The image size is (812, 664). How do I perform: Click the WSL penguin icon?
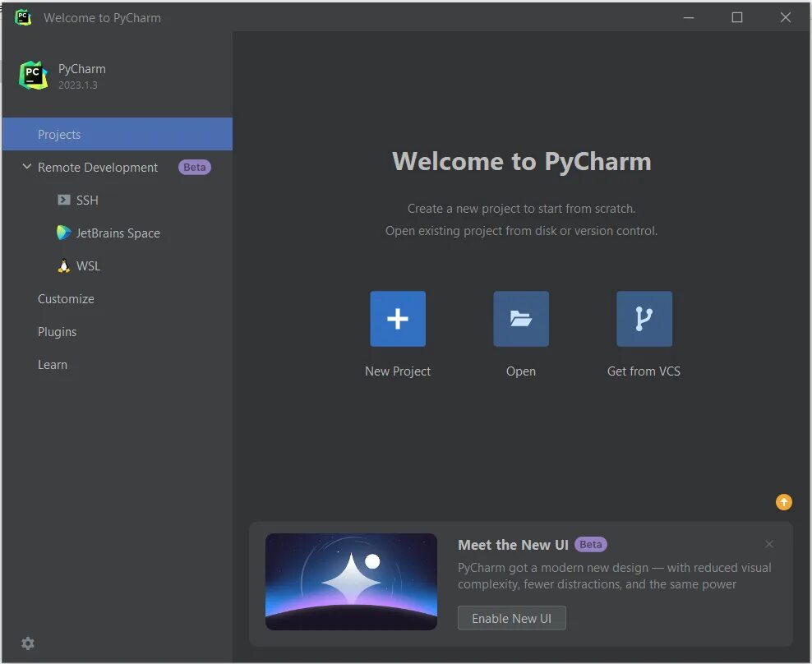[x=64, y=265]
